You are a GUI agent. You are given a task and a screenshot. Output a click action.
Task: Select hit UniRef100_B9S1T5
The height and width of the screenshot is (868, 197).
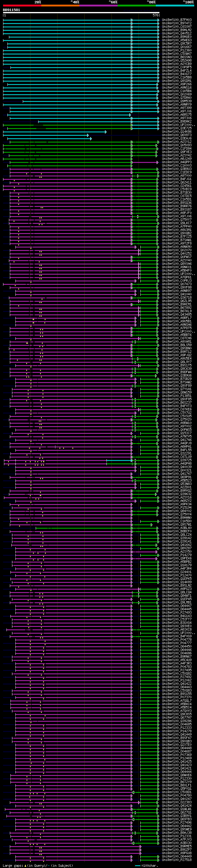point(177,365)
